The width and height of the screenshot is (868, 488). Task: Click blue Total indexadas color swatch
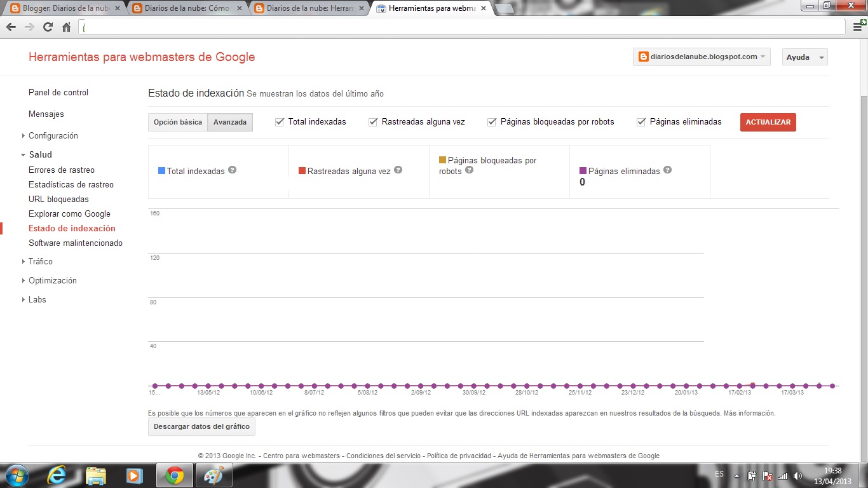tap(161, 170)
